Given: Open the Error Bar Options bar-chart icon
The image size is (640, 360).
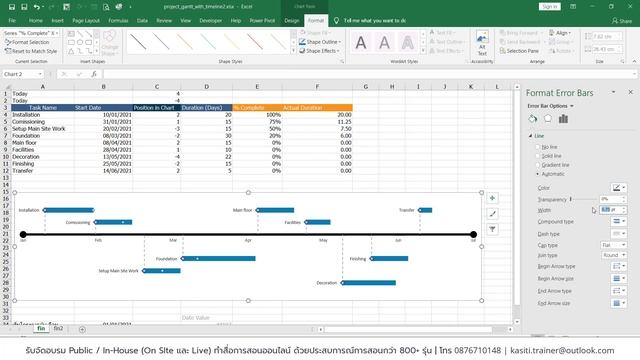Looking at the screenshot, I should point(563,119).
